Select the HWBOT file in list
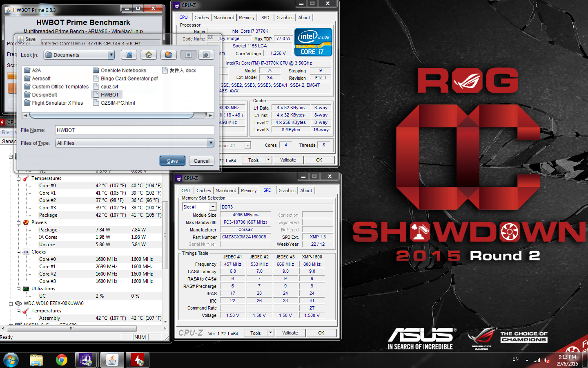The height and width of the screenshot is (368, 588). pyautogui.click(x=106, y=95)
